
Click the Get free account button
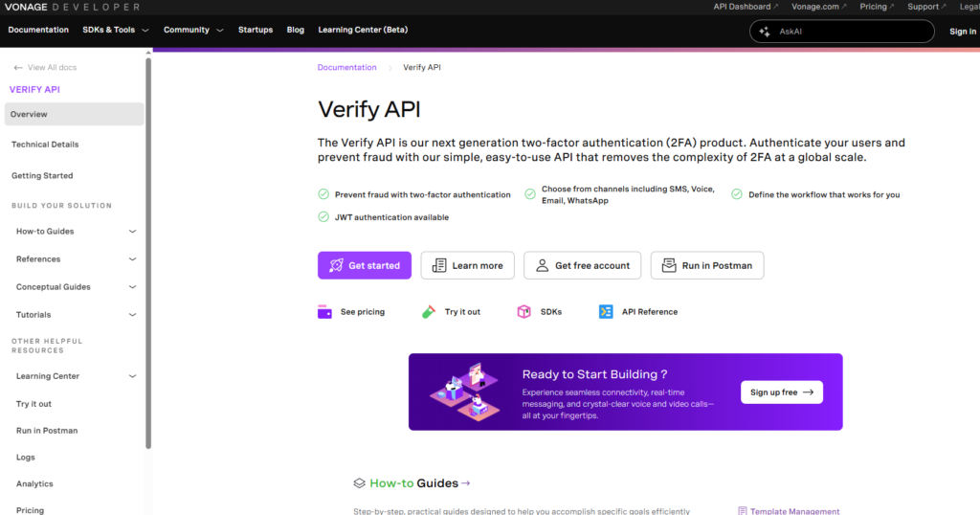pyautogui.click(x=583, y=265)
